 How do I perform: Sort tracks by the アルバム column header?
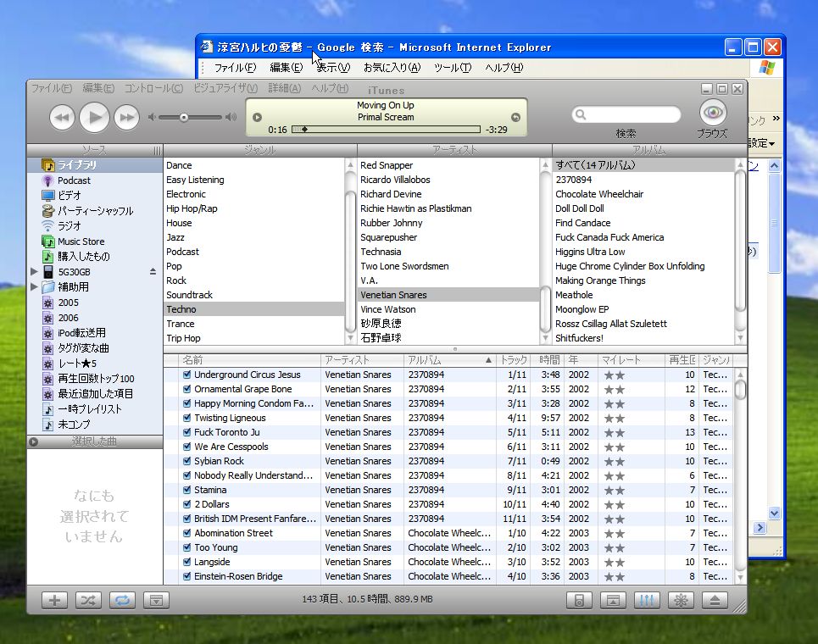tap(449, 360)
